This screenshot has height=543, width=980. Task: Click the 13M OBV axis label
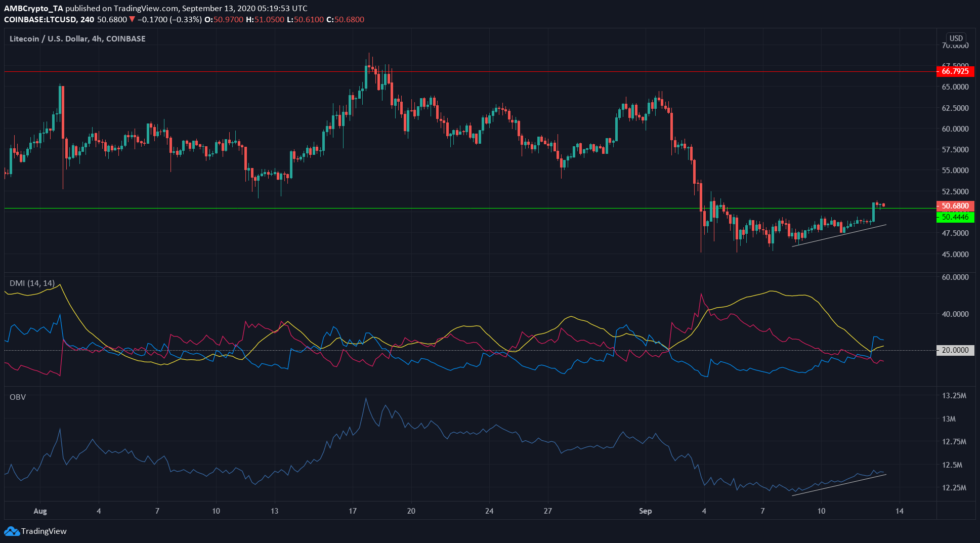[949, 419]
